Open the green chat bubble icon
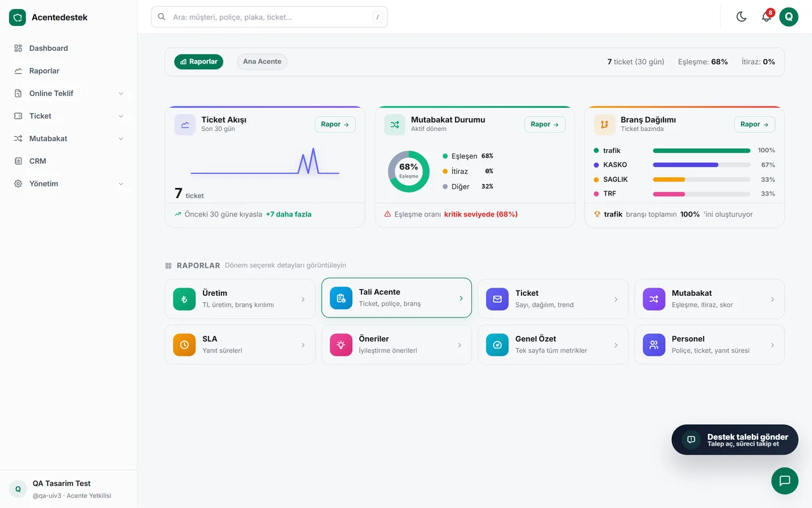Screen dimensions: 812x508 785,481
